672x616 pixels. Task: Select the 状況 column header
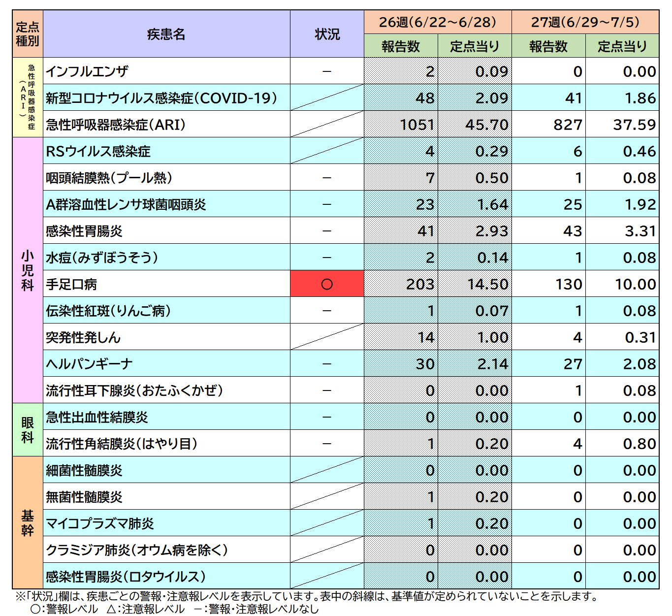(x=327, y=34)
